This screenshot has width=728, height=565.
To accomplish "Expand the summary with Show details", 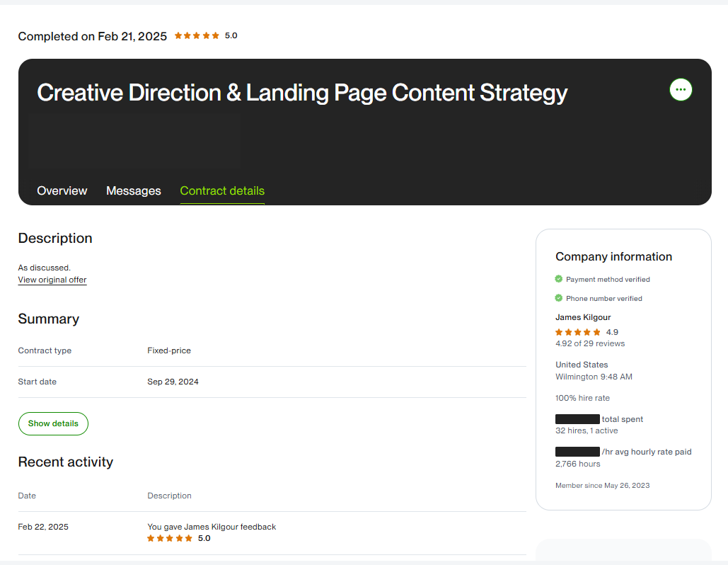I will tap(53, 423).
